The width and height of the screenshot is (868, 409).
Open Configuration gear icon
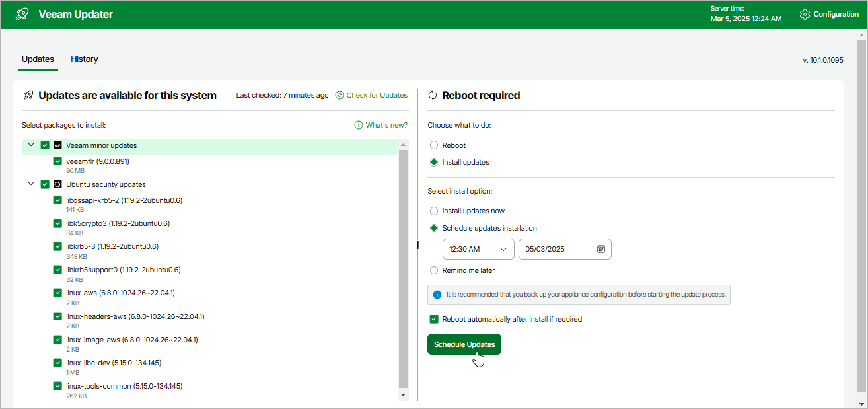point(804,14)
